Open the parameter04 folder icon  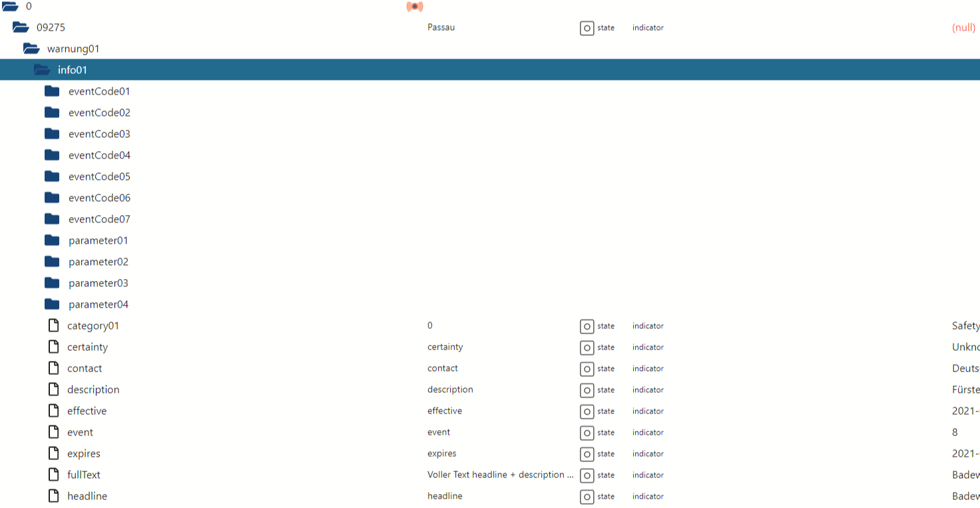click(52, 304)
